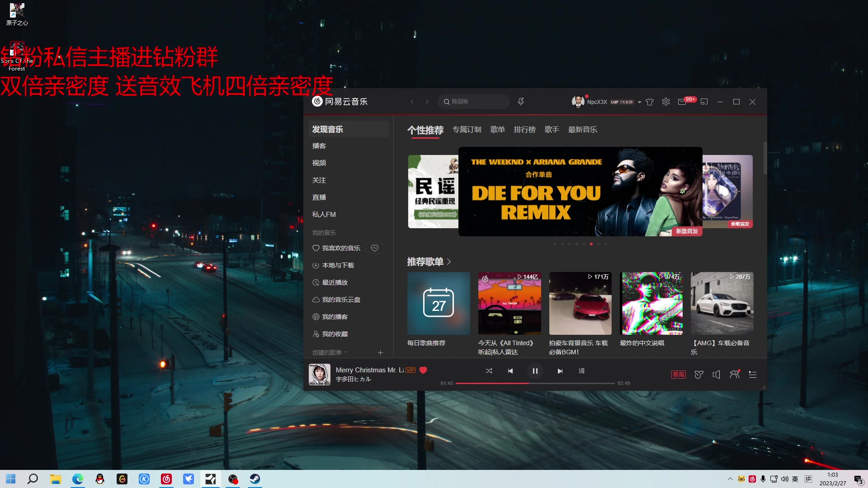Open the messages mail icon
Screen dimensions: 868x488
click(x=682, y=102)
